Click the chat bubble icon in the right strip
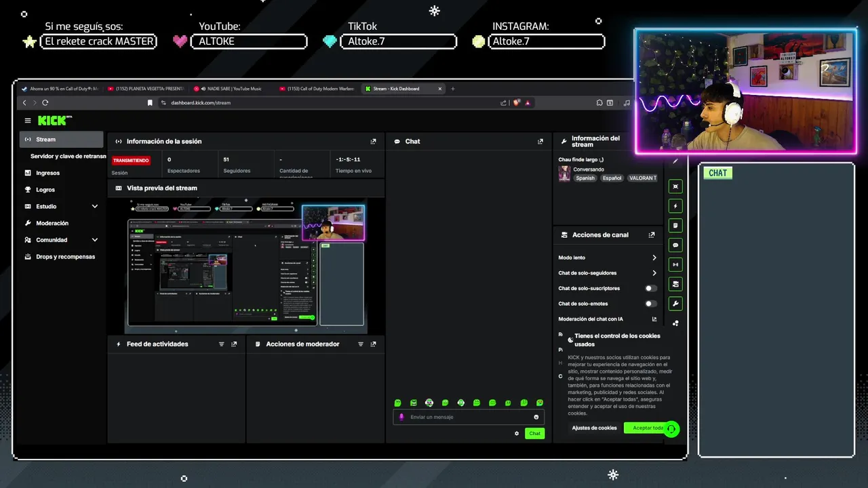This screenshot has width=868, height=488. 675,245
